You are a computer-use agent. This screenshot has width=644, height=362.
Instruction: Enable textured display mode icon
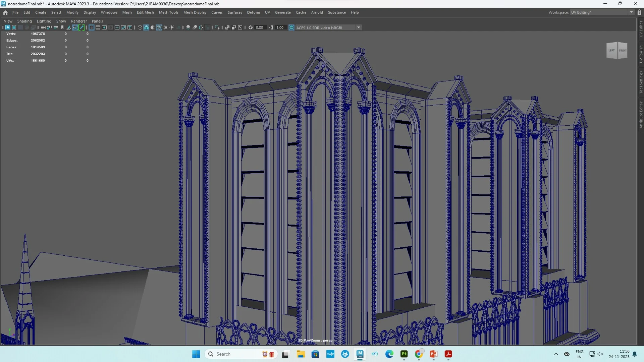159,27
